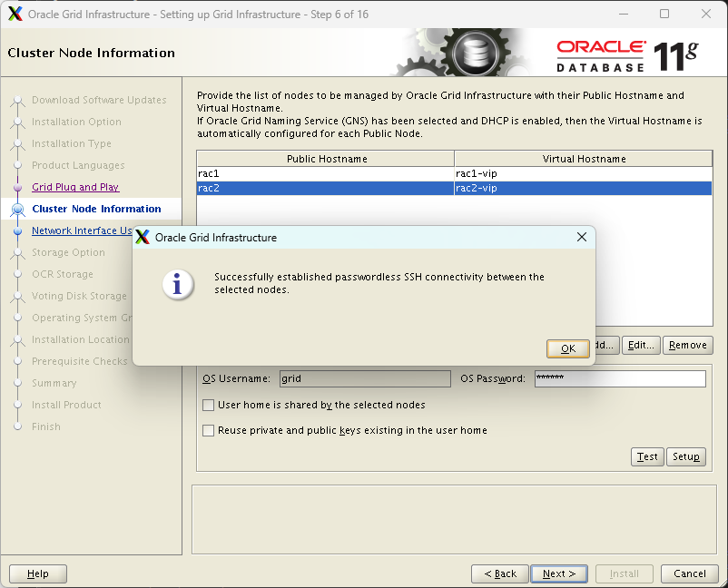Click the Finish step
Viewport: 728px width, 588px height.
[46, 427]
